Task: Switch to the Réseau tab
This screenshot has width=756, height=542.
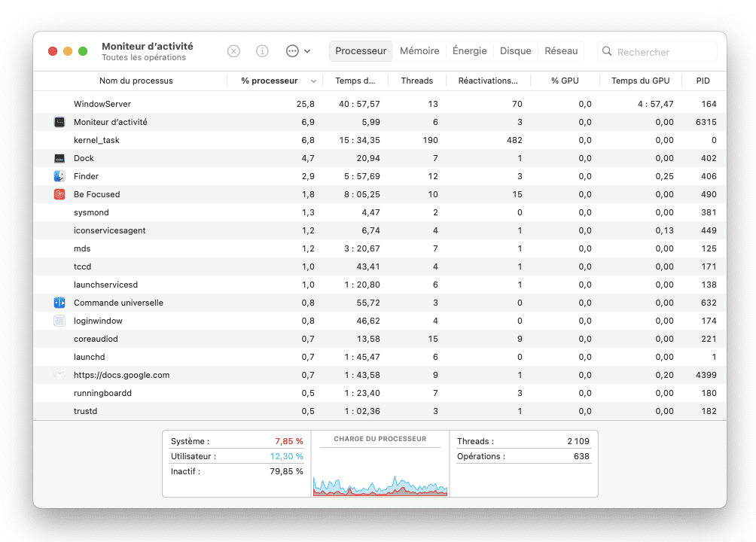Action: tap(561, 51)
